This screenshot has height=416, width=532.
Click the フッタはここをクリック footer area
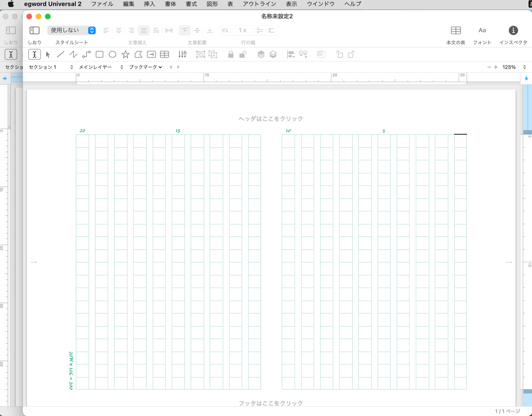click(x=271, y=403)
